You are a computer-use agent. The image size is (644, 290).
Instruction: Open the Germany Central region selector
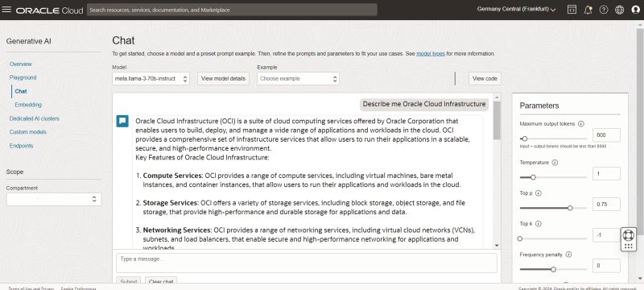[516, 10]
